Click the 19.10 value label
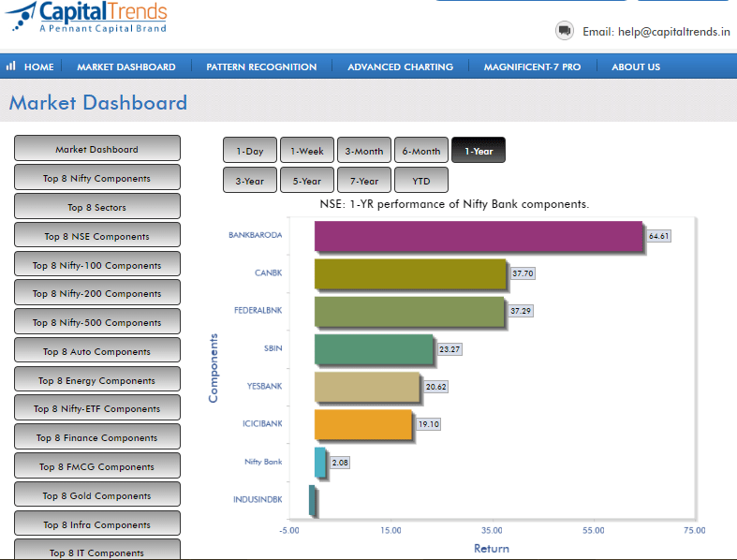Screen dimensions: 737x560 [x=429, y=424]
